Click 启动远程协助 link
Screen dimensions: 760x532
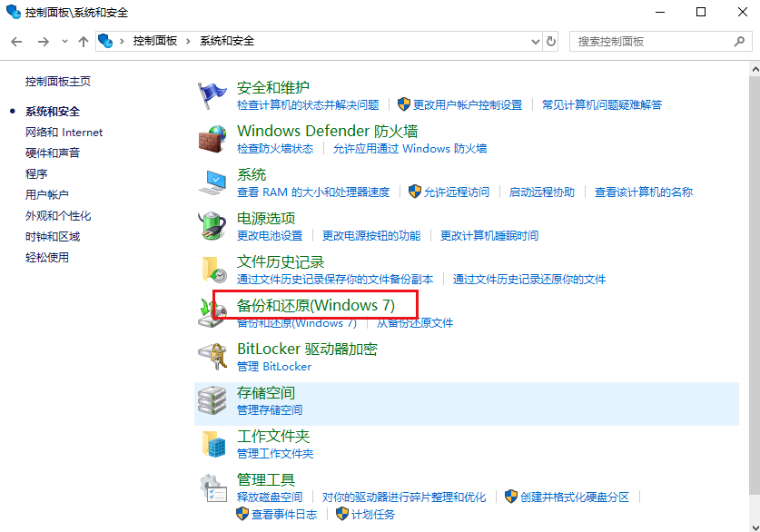pyautogui.click(x=542, y=192)
